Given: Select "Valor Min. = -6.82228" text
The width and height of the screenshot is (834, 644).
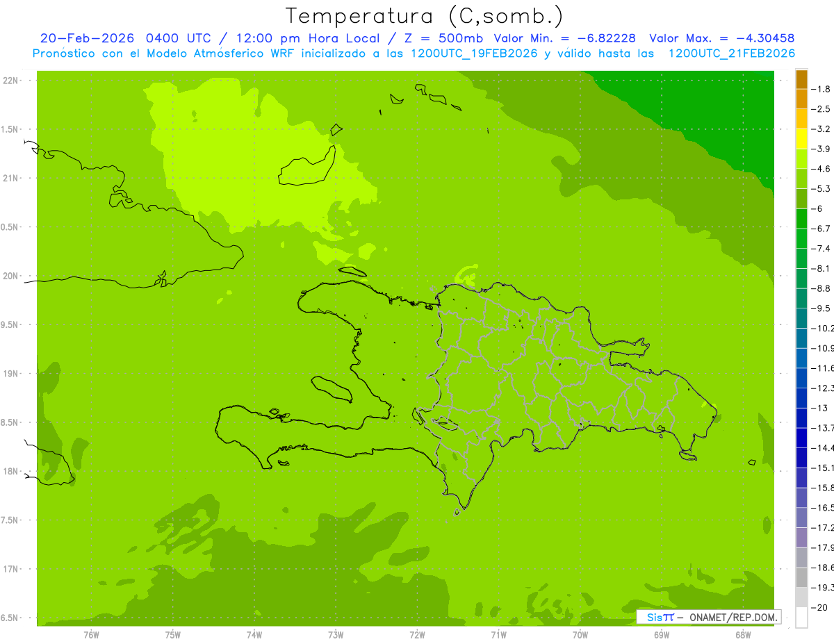Looking at the screenshot, I should 564,39.
